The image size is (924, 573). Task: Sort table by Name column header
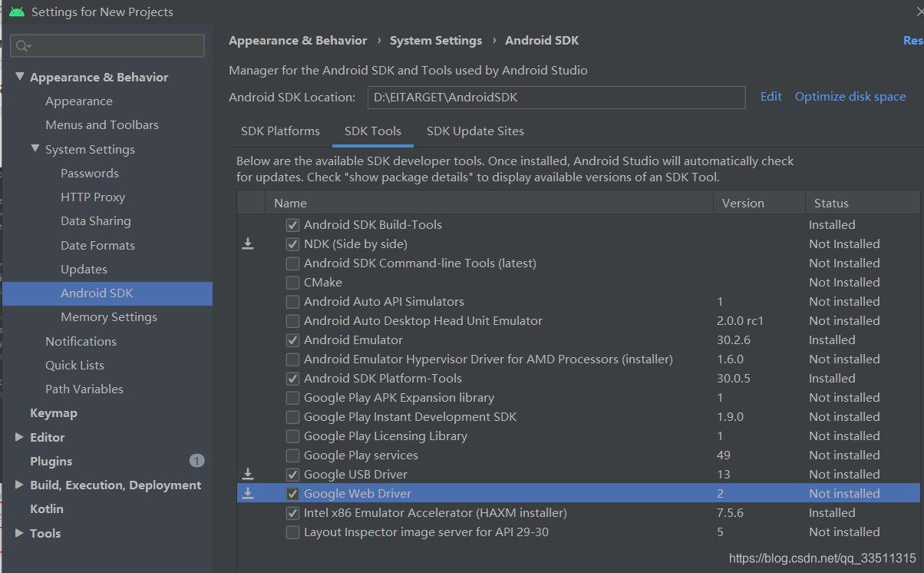[489, 203]
